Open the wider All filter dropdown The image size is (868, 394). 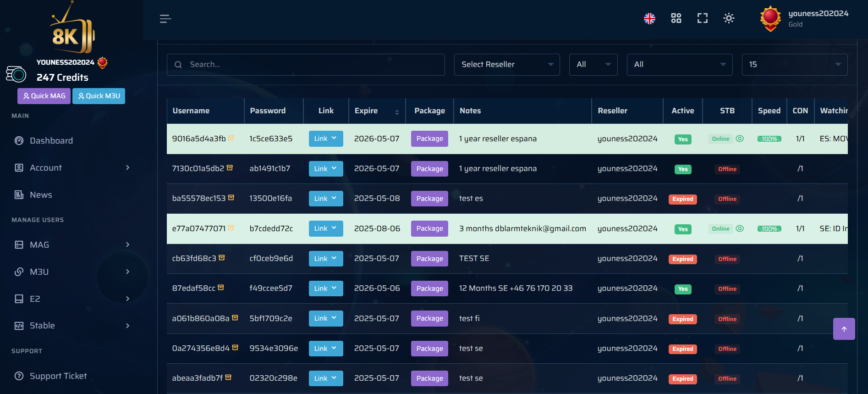click(680, 65)
